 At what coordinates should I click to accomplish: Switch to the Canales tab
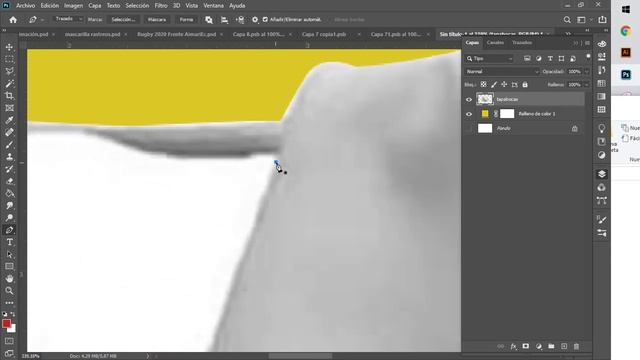click(495, 42)
